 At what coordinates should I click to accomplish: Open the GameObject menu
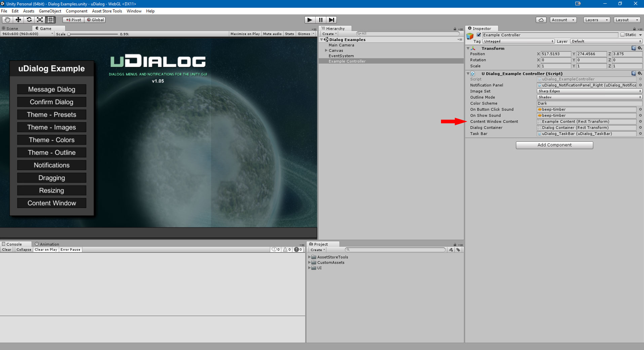[x=50, y=11]
